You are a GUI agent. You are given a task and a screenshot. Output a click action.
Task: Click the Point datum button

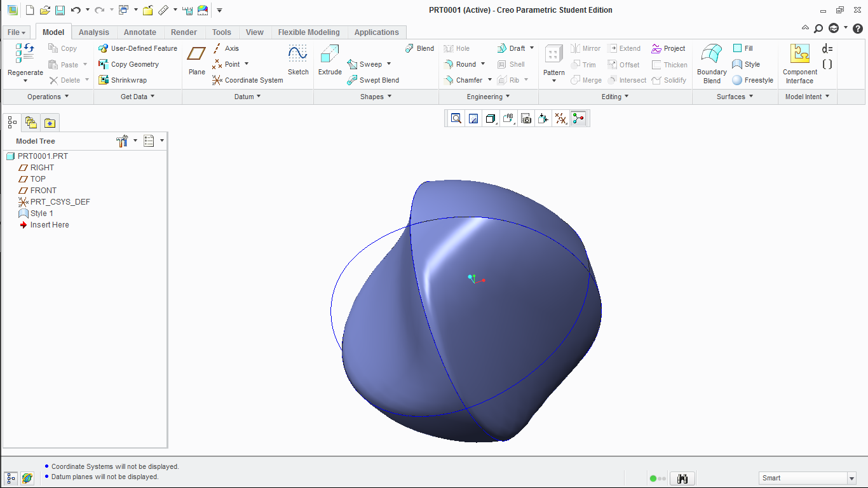tap(226, 64)
